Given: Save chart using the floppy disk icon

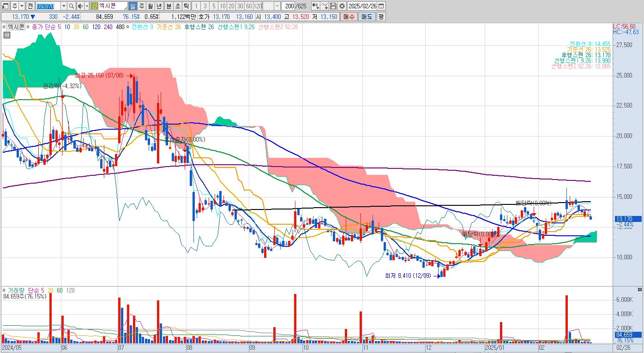Looking at the screenshot, I should click(333, 6).
